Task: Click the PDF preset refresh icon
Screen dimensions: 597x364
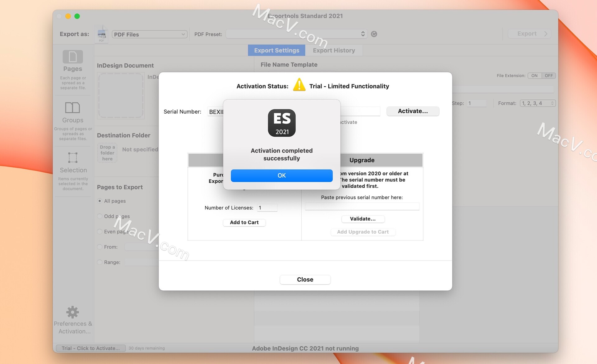Action: pos(374,34)
